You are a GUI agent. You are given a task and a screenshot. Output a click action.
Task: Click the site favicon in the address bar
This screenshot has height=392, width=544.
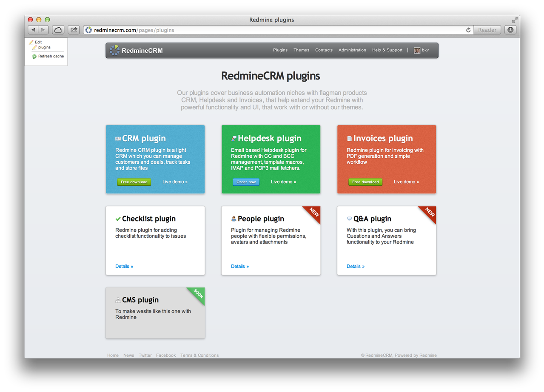coord(88,30)
